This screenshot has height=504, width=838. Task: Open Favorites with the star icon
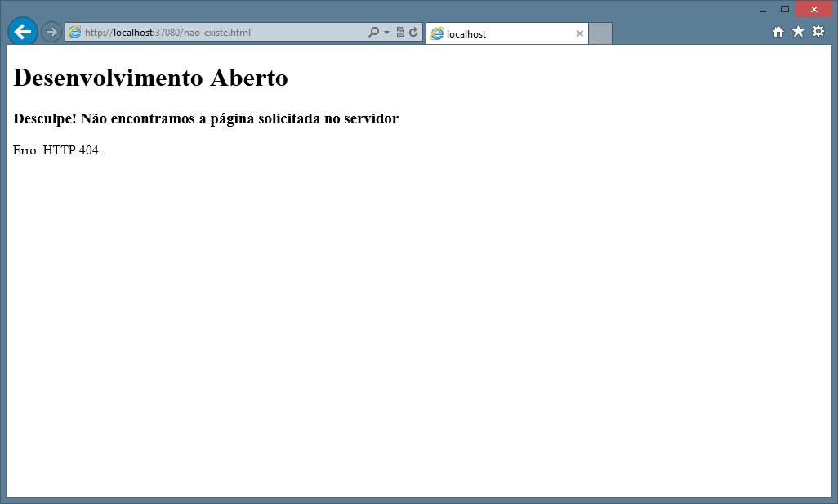tap(798, 32)
